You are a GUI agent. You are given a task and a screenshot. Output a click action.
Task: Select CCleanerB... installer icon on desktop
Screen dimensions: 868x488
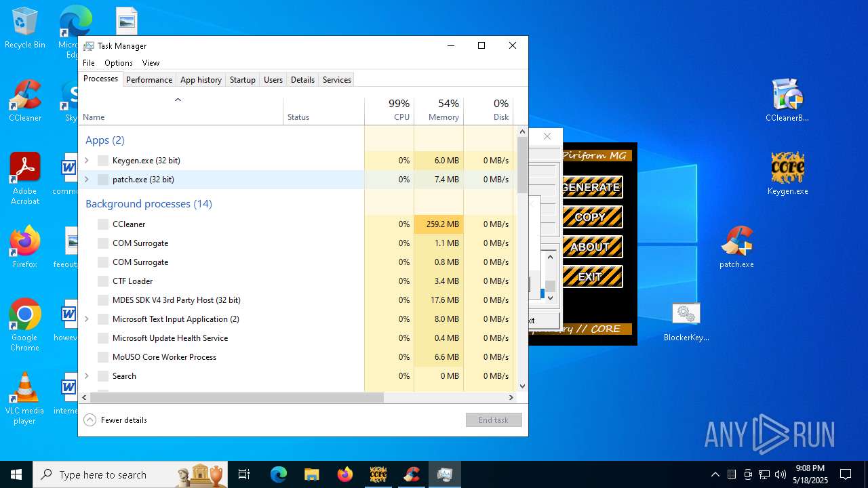click(x=787, y=100)
